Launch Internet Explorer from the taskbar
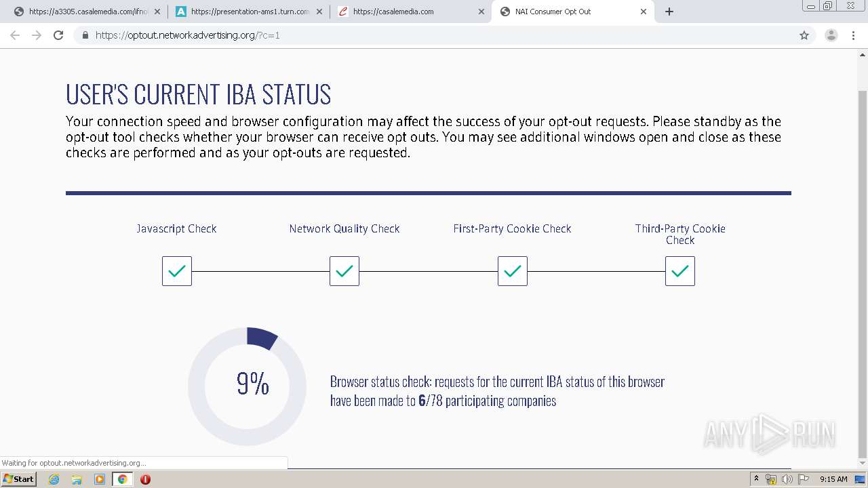Image resolution: width=868 pixels, height=488 pixels. point(54,479)
